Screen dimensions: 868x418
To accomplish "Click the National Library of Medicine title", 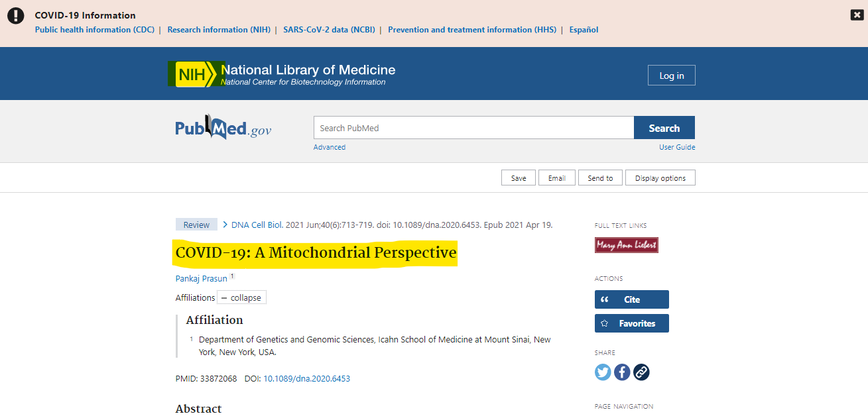I will pos(308,70).
